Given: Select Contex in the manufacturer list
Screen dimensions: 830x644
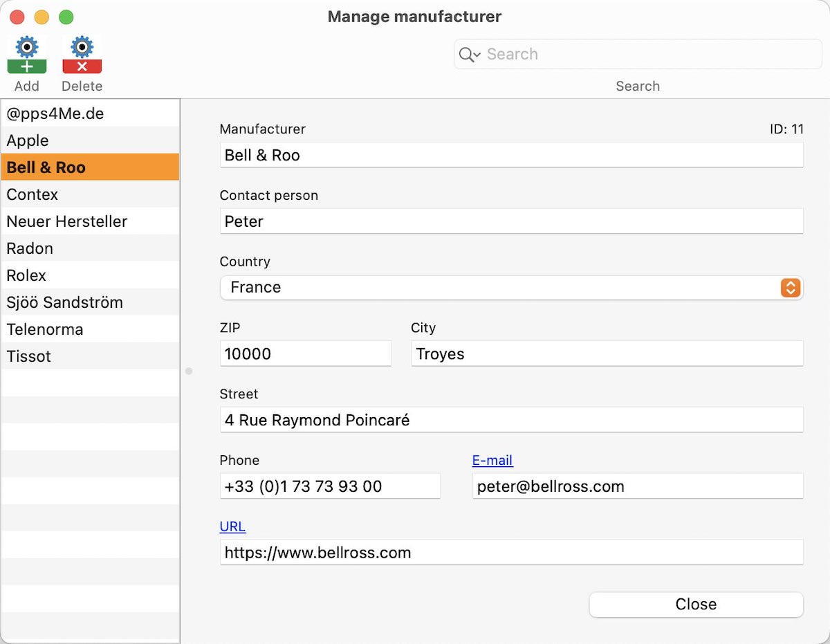Looking at the screenshot, I should 90,194.
